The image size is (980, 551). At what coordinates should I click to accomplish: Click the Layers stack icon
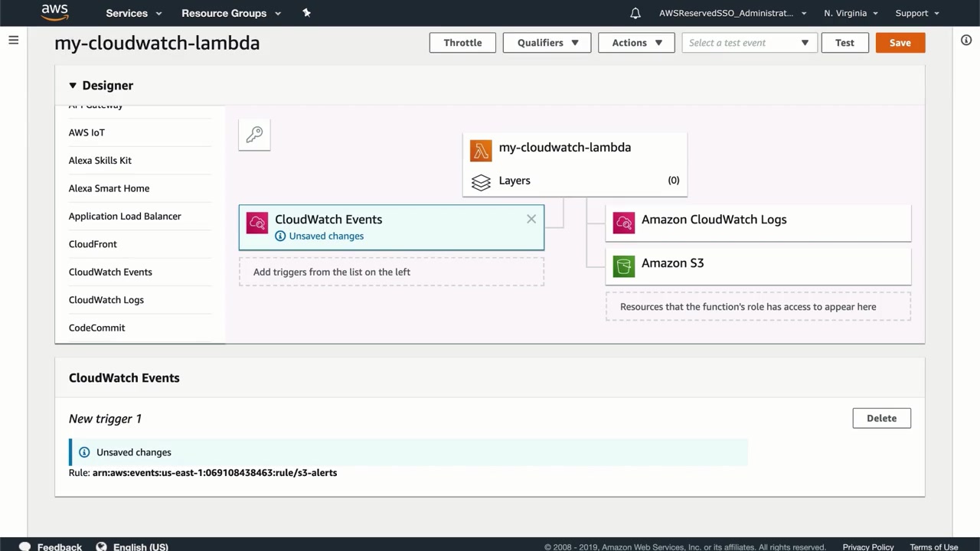pyautogui.click(x=481, y=183)
